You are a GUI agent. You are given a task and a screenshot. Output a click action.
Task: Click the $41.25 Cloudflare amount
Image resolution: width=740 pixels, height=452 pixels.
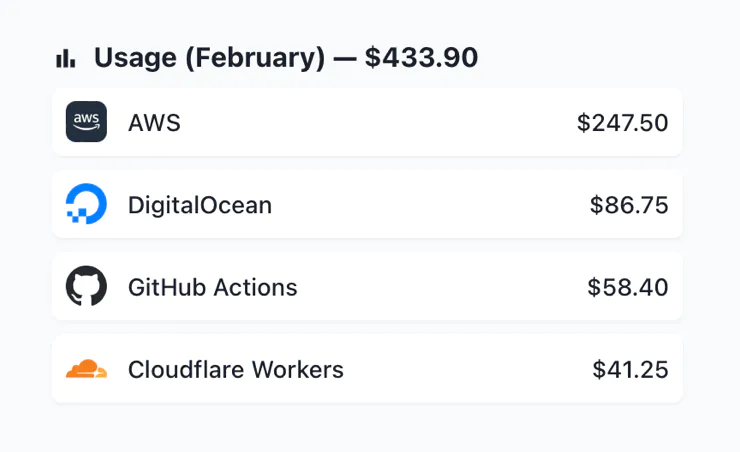coord(630,369)
